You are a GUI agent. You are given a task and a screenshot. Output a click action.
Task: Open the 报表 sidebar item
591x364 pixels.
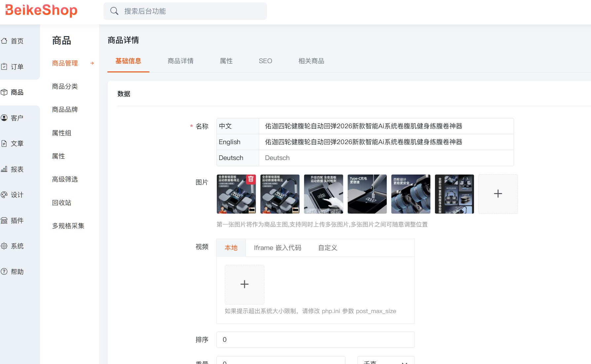coord(17,169)
